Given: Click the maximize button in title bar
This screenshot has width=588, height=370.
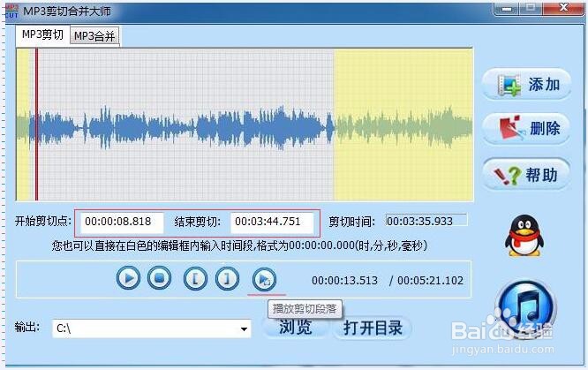Looking at the screenshot, I should 531,9.
